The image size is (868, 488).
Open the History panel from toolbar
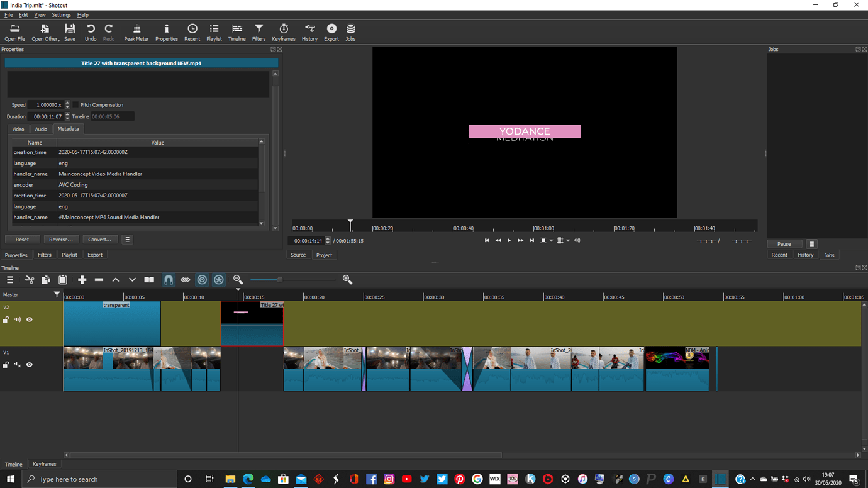coord(309,32)
